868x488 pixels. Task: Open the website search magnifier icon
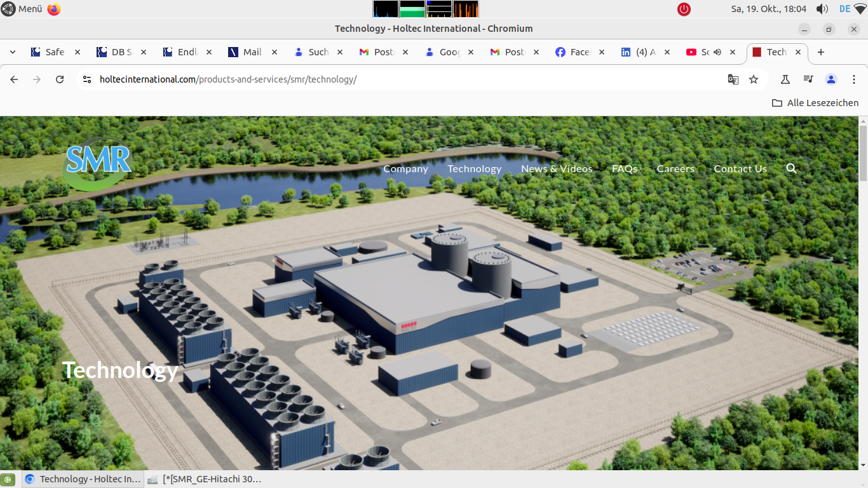click(x=791, y=168)
